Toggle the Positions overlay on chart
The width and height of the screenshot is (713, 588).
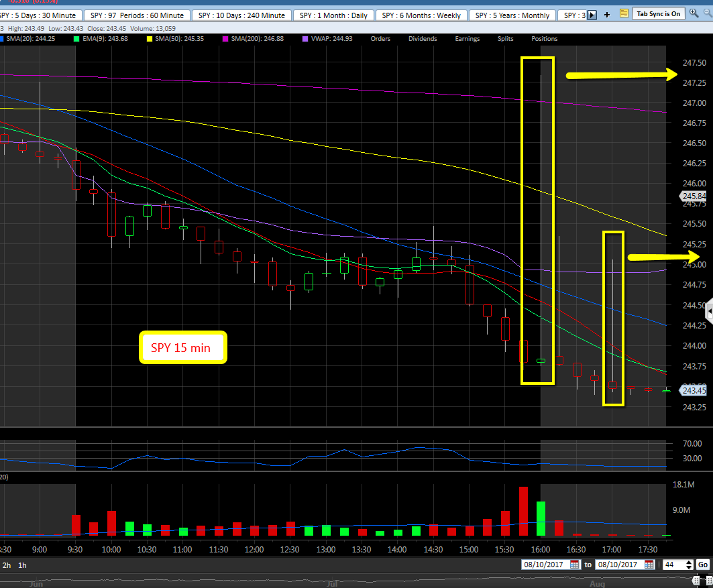point(544,39)
